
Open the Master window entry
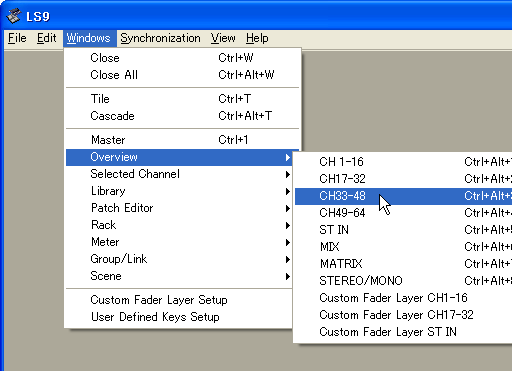(x=182, y=140)
